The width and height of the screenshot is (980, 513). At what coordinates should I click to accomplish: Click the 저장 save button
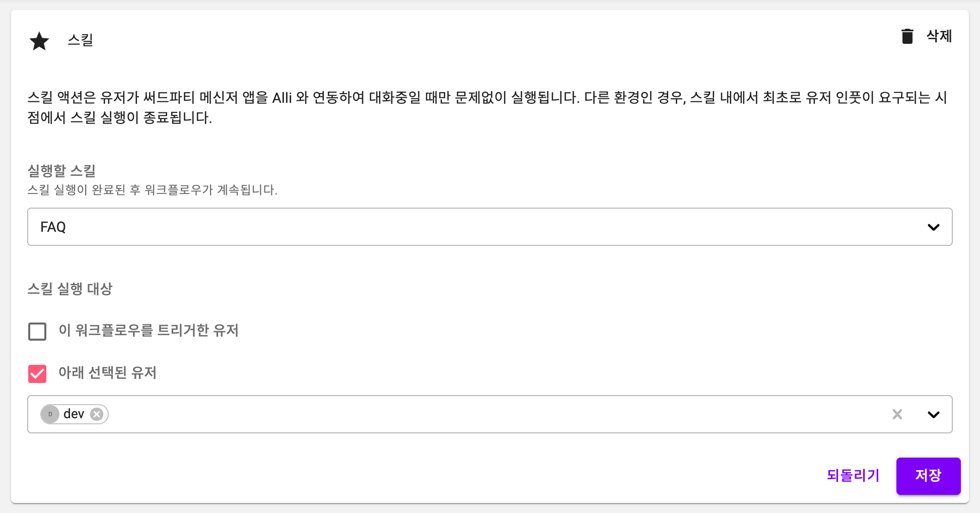pos(928,476)
